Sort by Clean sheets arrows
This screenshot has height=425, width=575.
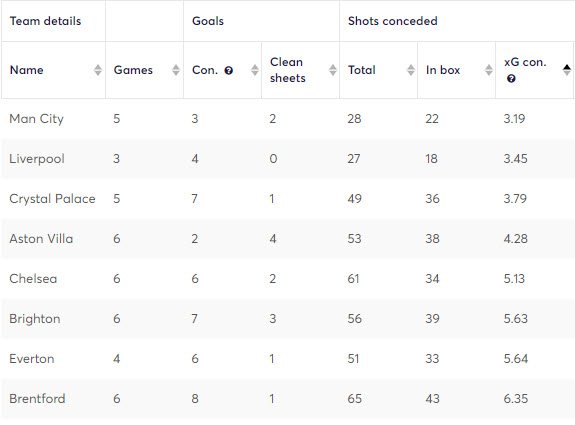point(333,70)
